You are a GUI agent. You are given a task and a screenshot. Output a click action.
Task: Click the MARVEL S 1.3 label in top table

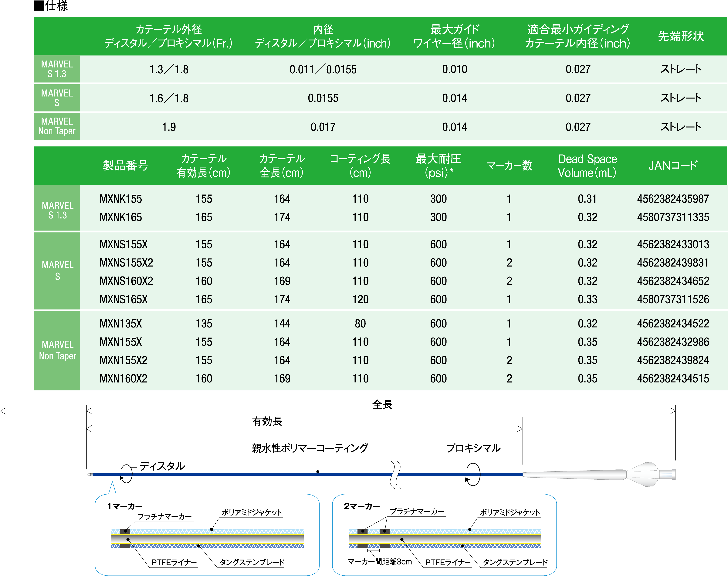(57, 69)
